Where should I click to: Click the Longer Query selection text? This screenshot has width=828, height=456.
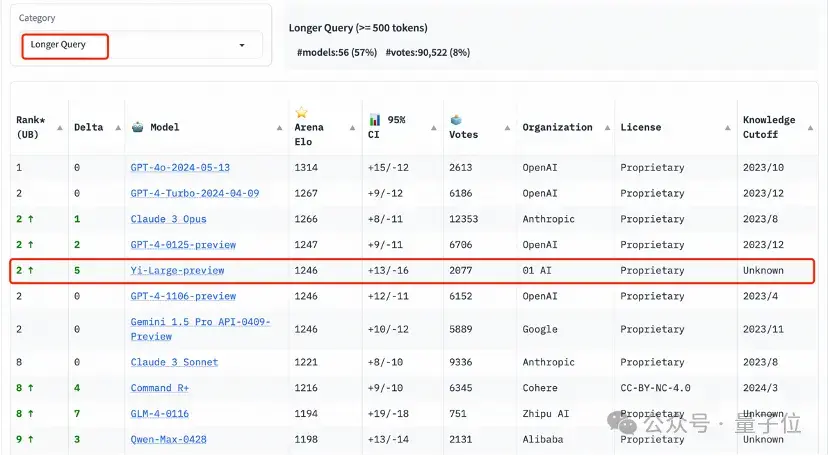[58, 45]
